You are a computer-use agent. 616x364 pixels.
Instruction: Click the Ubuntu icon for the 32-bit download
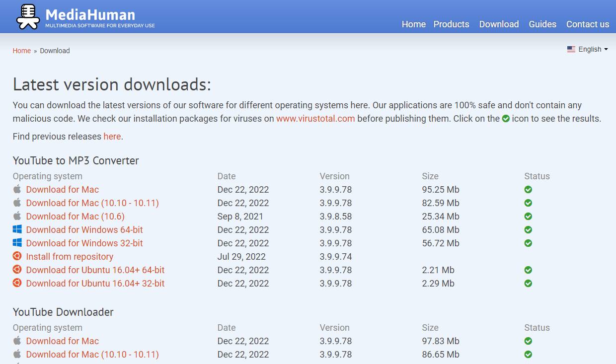(x=16, y=283)
